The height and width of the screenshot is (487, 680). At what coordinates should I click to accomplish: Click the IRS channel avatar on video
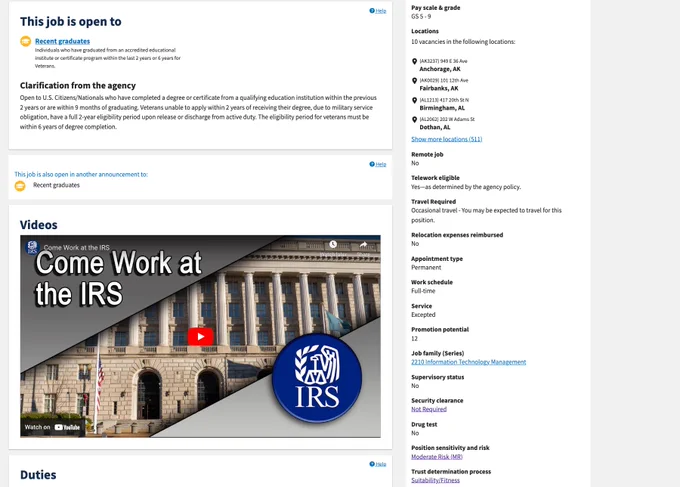click(32, 247)
